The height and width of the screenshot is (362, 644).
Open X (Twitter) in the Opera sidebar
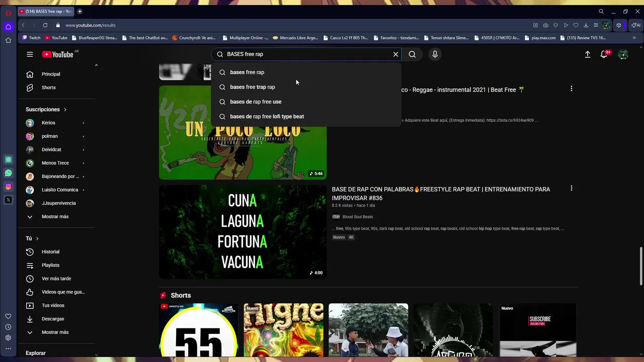8,200
